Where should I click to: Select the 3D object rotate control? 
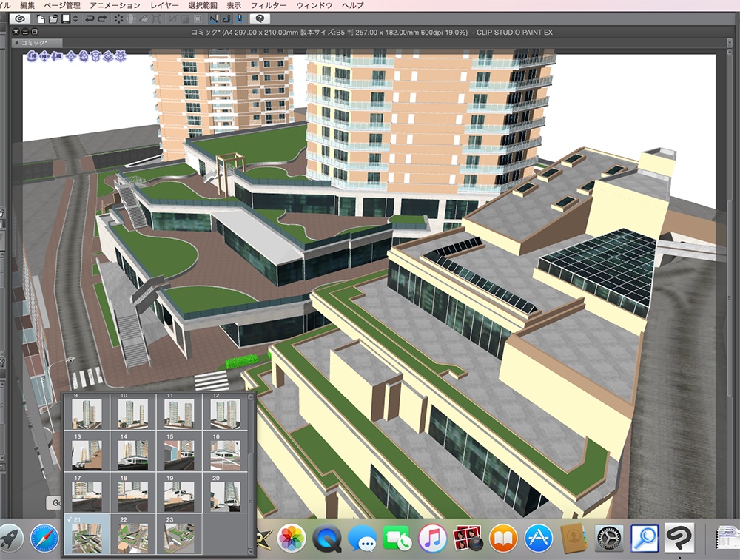coord(84,57)
